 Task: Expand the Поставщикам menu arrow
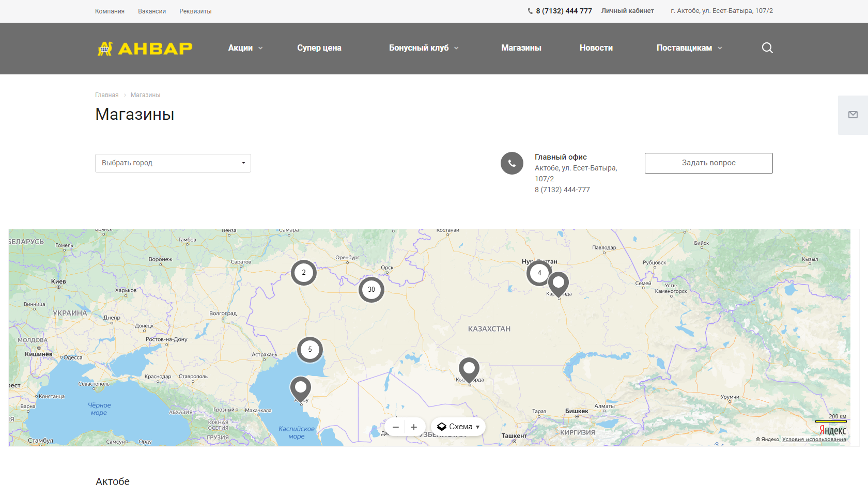coord(720,48)
